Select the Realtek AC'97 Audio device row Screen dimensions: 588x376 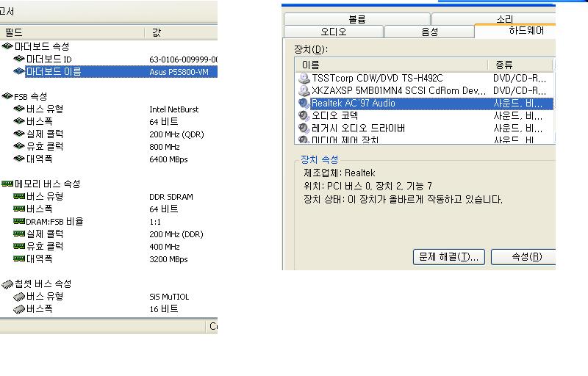coord(425,103)
